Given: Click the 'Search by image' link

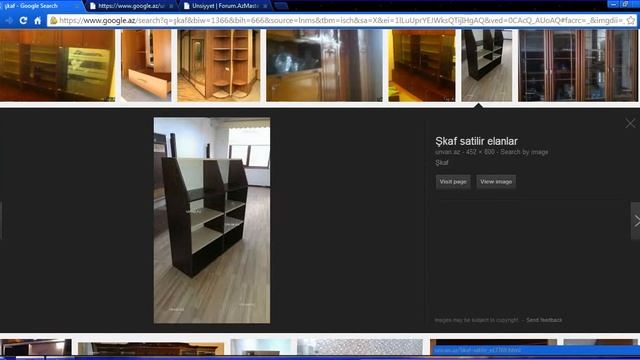Looking at the screenshot, I should pos(524,152).
